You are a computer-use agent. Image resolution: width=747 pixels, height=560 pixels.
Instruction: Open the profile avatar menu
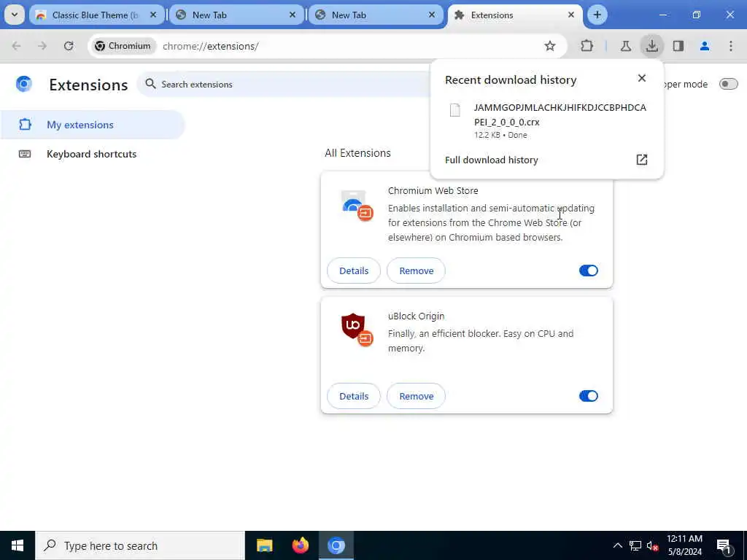point(705,46)
